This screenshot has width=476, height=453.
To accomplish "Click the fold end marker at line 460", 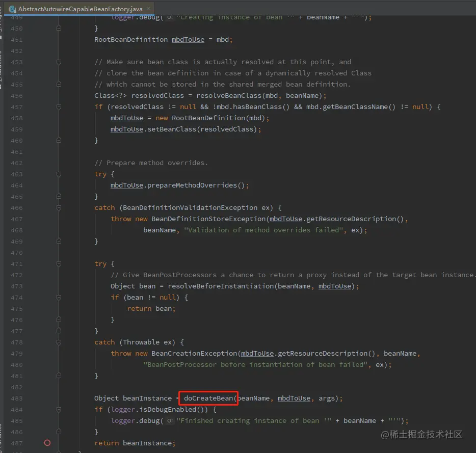I will (59, 140).
